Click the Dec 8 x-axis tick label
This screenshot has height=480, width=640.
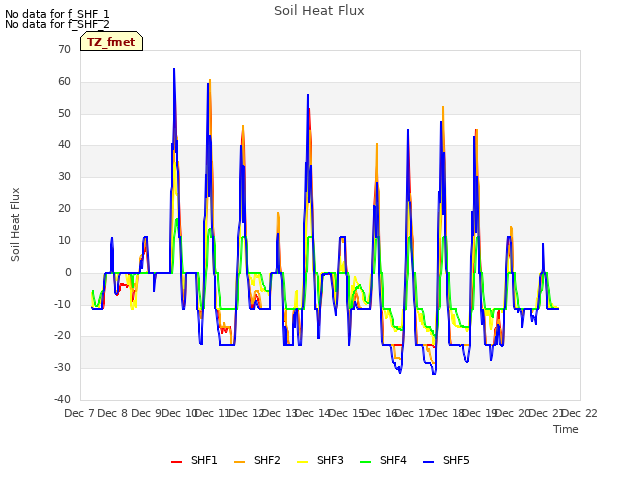point(113,413)
